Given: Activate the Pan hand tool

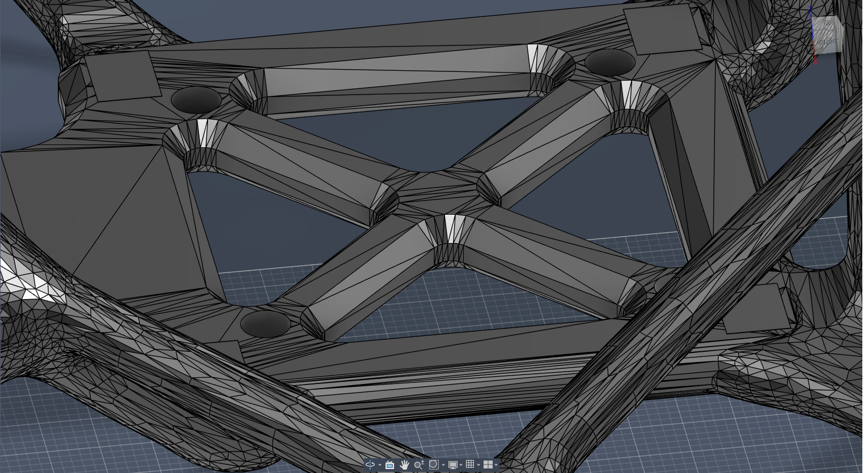Looking at the screenshot, I should pos(404,465).
